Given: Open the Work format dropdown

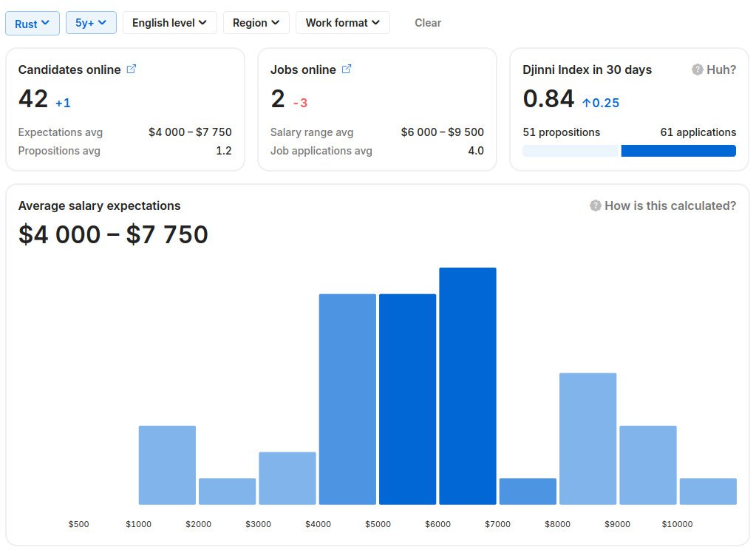Looking at the screenshot, I should tap(342, 23).
